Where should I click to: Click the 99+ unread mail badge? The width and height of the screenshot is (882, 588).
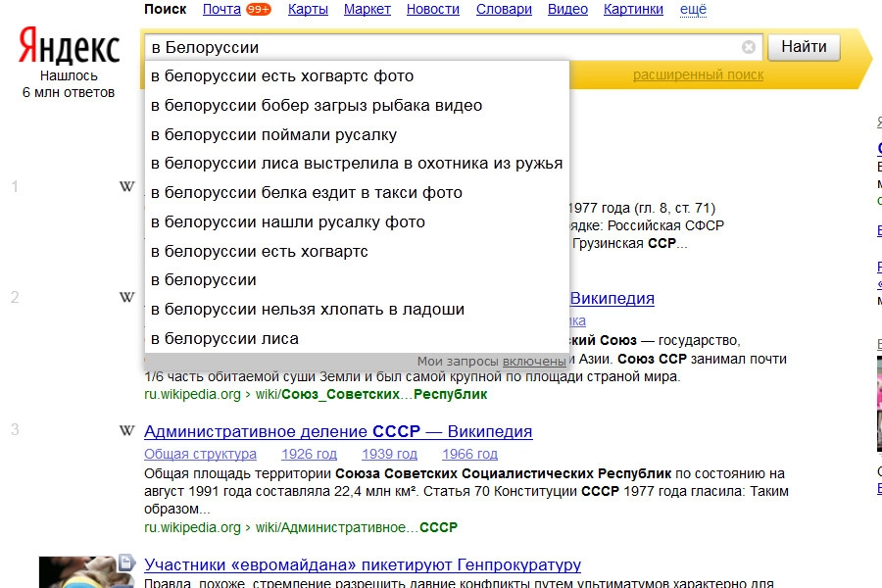tap(259, 10)
